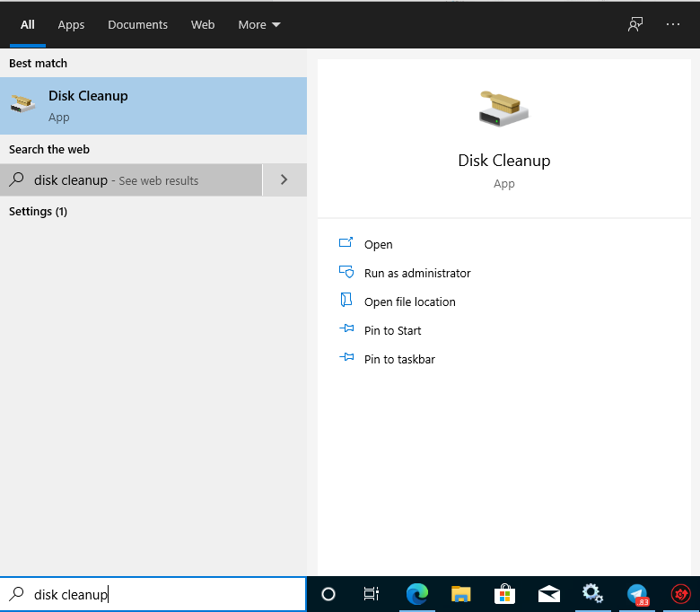Open Mail app from taskbar
Viewport: 700px width, 612px height.
point(549,595)
